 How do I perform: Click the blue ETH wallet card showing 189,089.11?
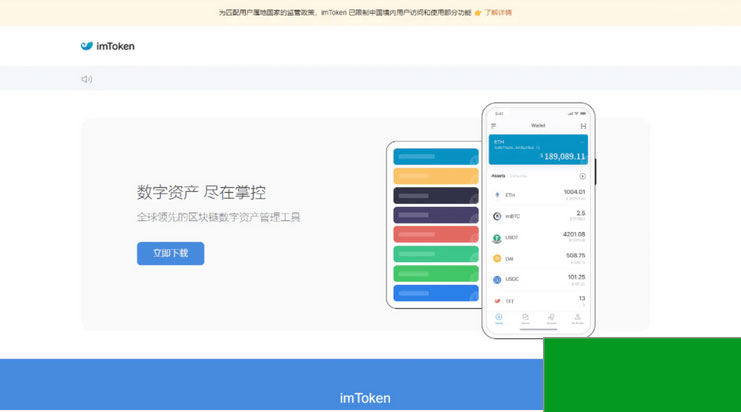pos(538,150)
